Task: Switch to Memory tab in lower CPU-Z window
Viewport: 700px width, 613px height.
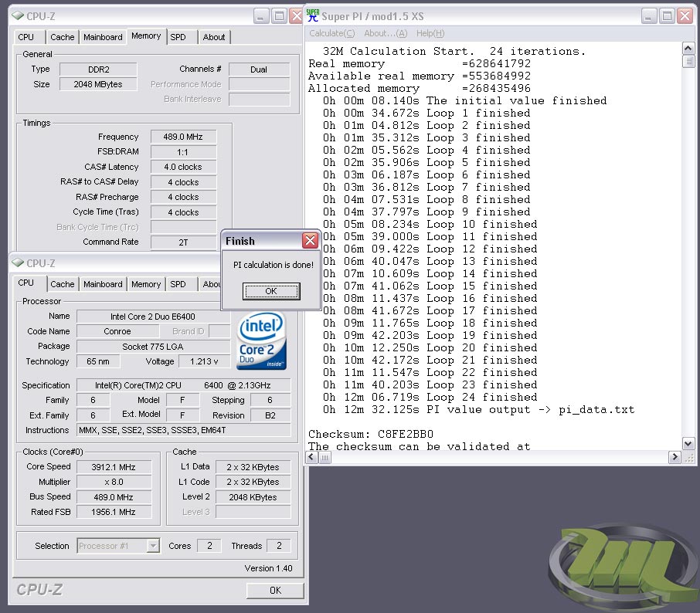Action: click(x=146, y=284)
